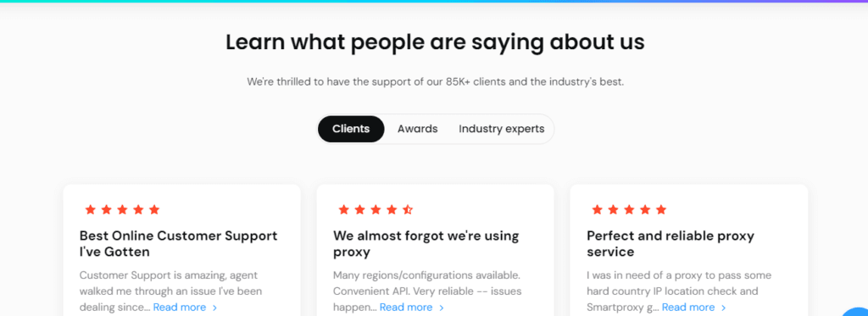
Task: Click the half star in the middle review
Action: coord(408,210)
